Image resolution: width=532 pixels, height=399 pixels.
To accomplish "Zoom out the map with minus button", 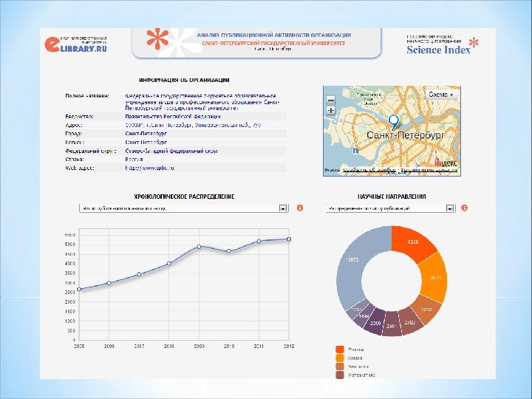I will tap(330, 100).
